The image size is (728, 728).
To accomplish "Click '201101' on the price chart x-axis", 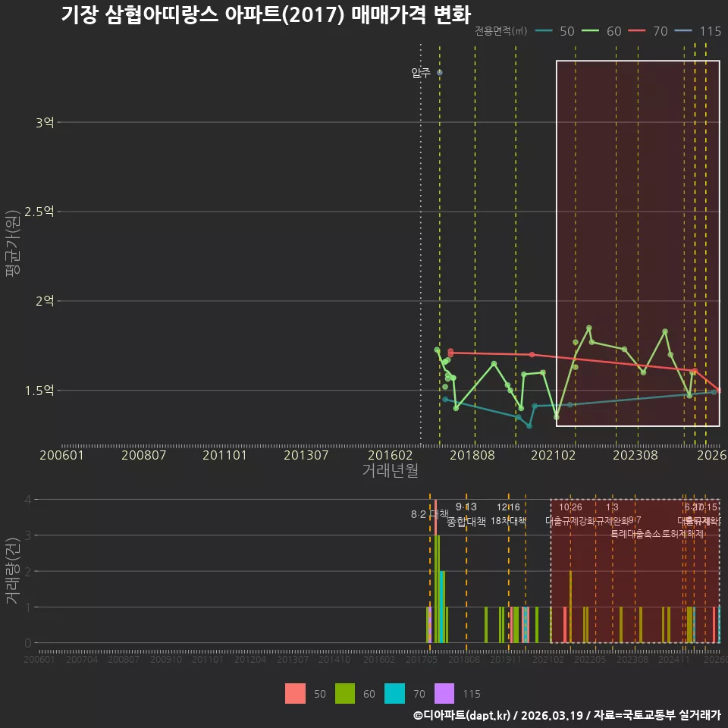I will tap(224, 455).
